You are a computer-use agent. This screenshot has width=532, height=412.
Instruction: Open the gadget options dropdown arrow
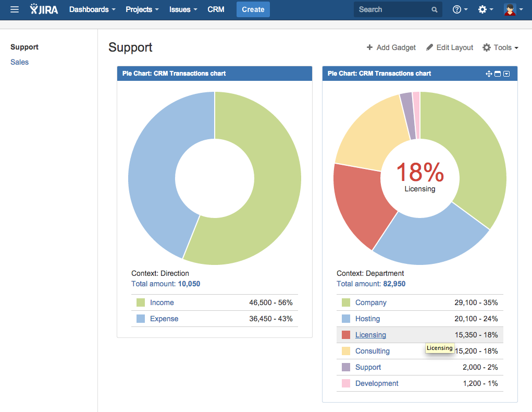tap(506, 74)
